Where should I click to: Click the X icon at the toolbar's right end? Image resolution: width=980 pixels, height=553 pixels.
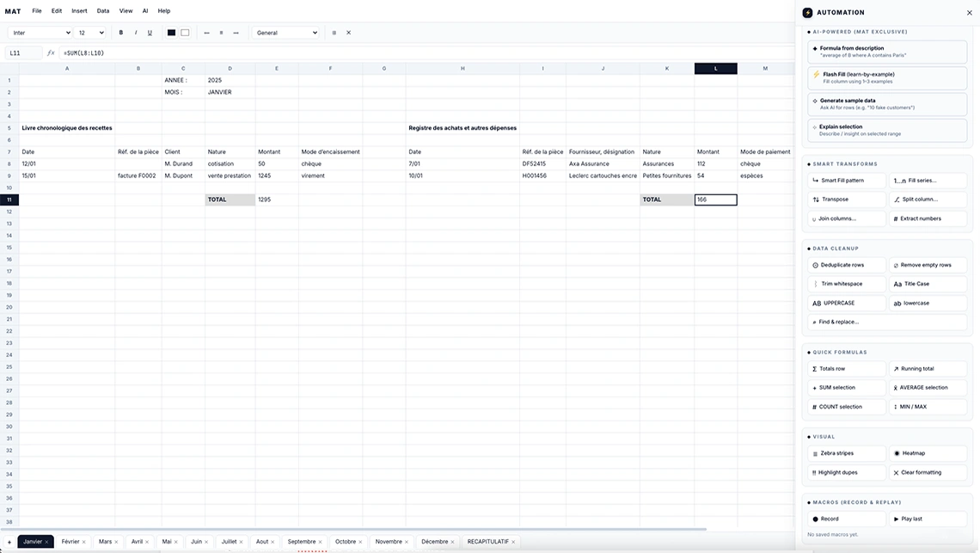click(349, 33)
